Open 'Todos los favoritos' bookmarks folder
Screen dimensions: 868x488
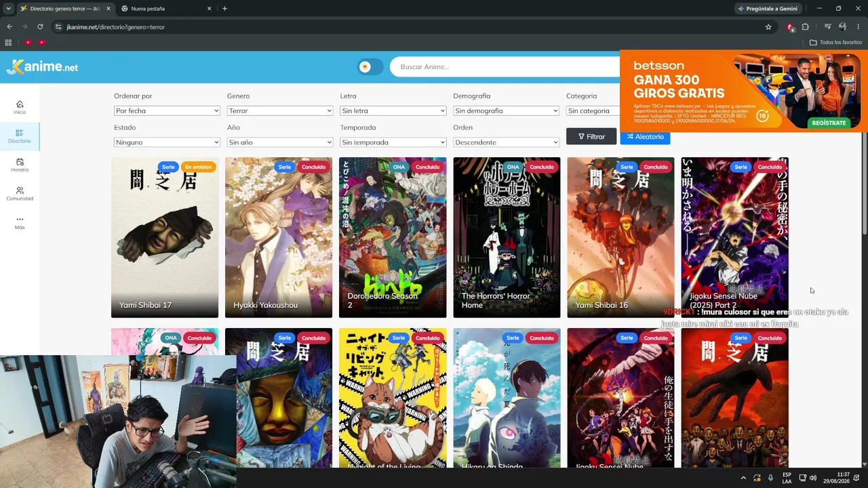(x=835, y=42)
